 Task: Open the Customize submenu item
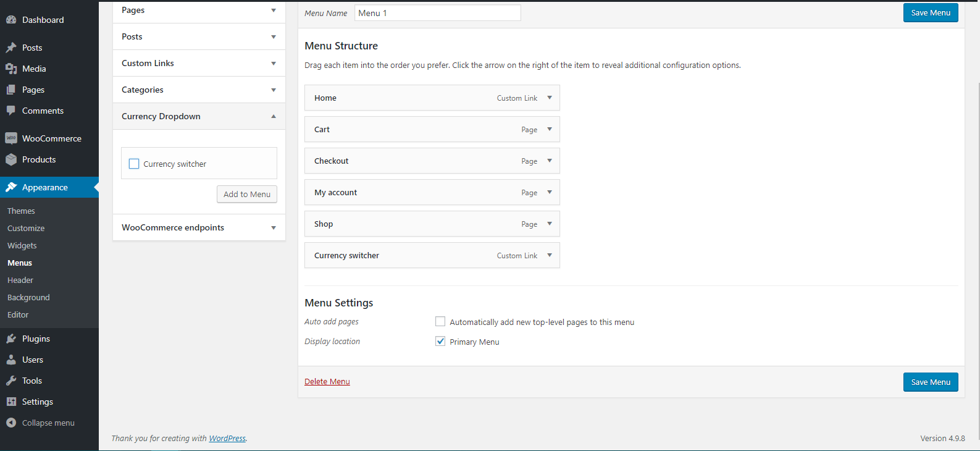click(26, 228)
